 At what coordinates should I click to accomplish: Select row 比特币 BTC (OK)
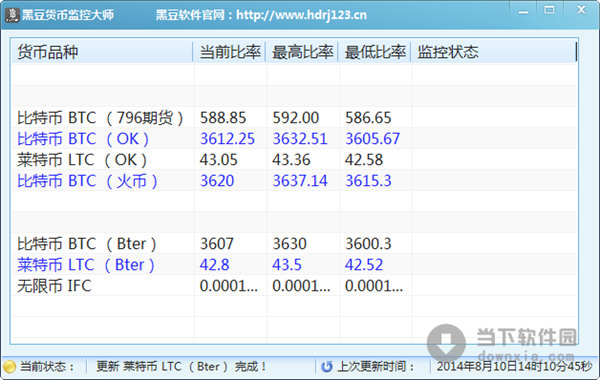pos(294,139)
